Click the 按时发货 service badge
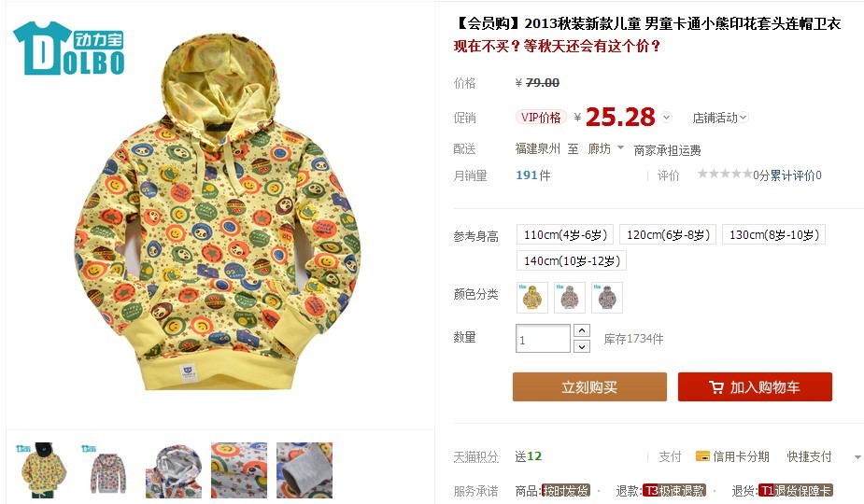864x504 pixels. click(566, 490)
